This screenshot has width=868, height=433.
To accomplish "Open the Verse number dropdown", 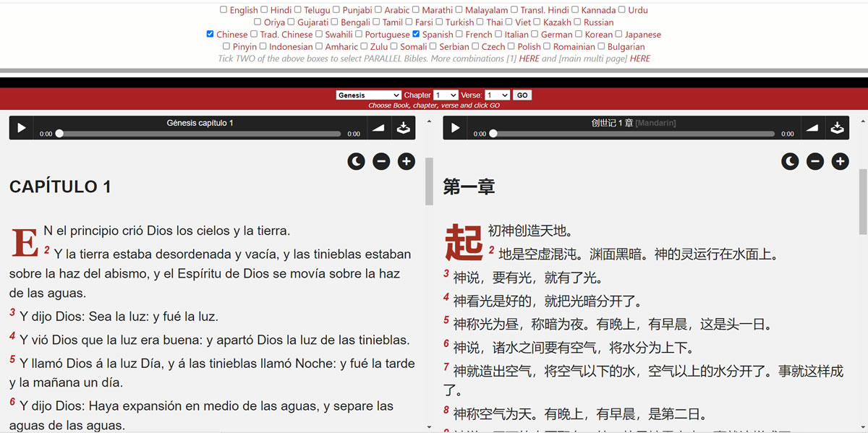I will 497,95.
